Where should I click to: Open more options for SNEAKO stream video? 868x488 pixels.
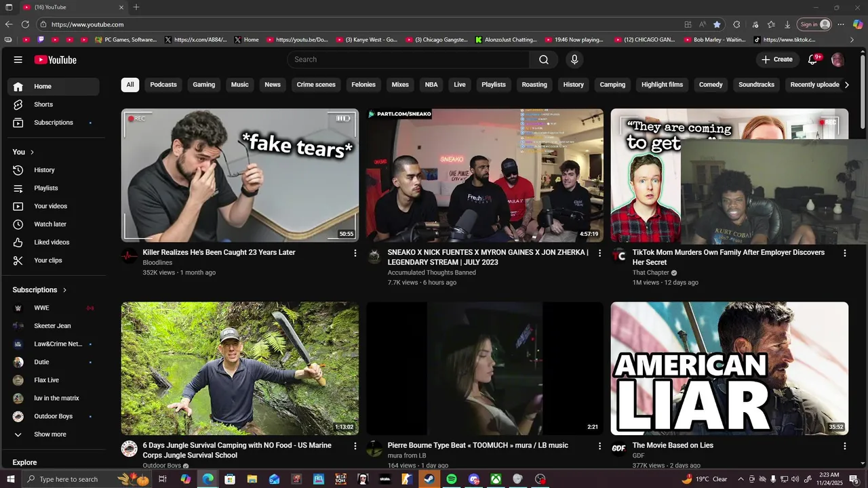click(599, 253)
